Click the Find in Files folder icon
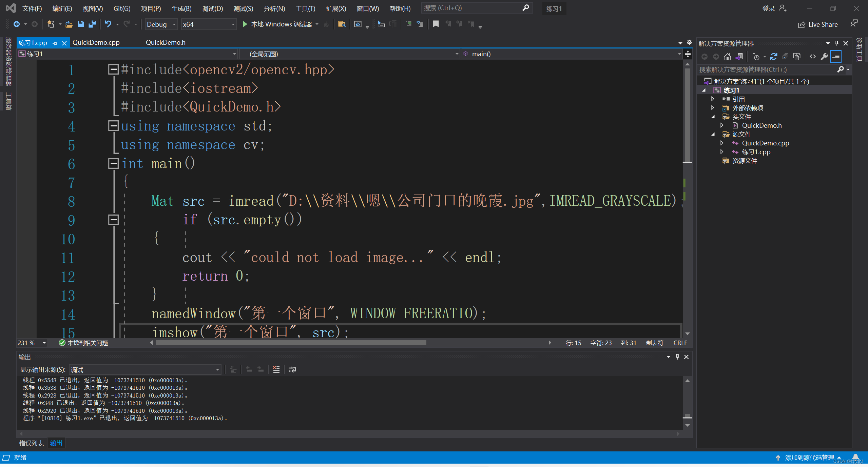The height and width of the screenshot is (467, 868). coord(342,24)
